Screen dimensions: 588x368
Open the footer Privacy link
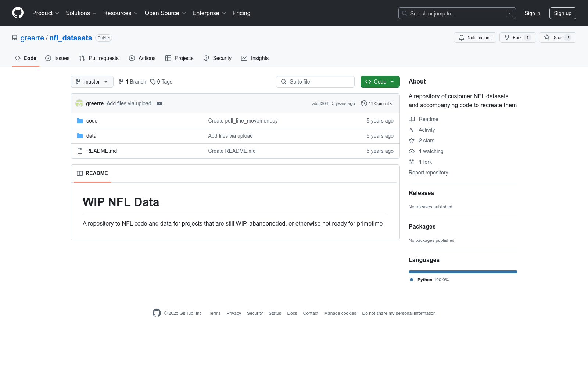(234, 313)
